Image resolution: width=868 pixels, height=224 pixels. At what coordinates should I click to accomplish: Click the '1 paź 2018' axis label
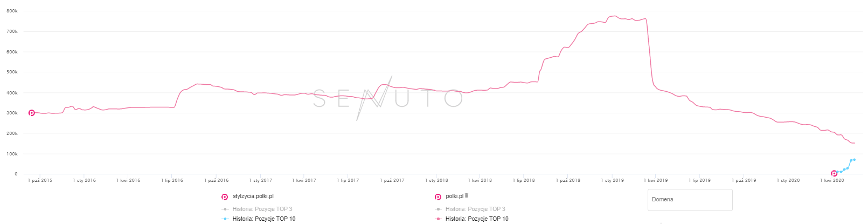568,180
